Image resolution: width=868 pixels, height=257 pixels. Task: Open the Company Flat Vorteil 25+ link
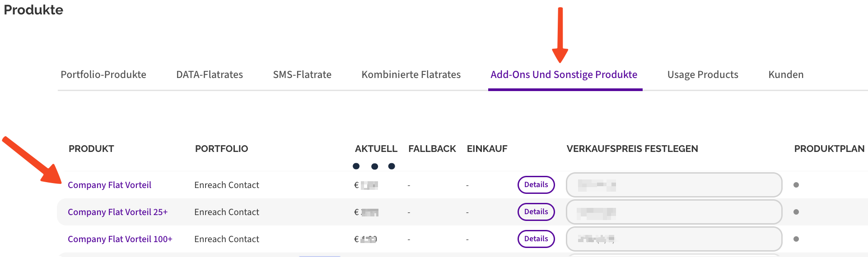[x=117, y=212]
